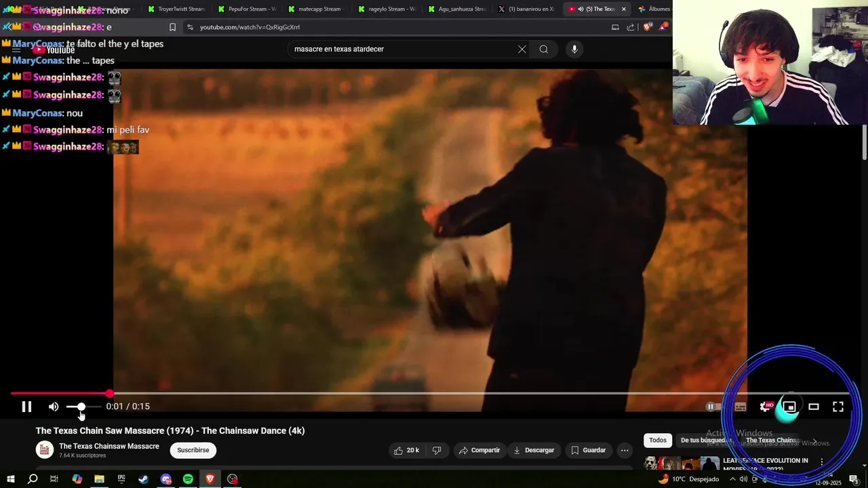Open options menu for Leatherface Evolution video
This screenshot has width=868, height=488.
(x=822, y=462)
